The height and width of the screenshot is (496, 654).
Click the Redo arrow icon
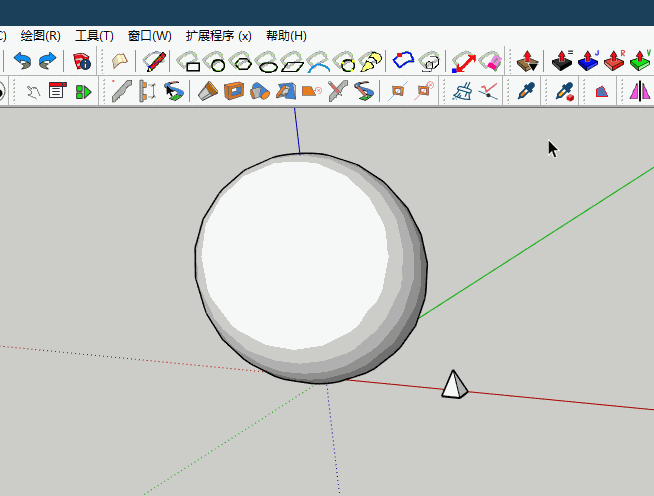pos(46,62)
